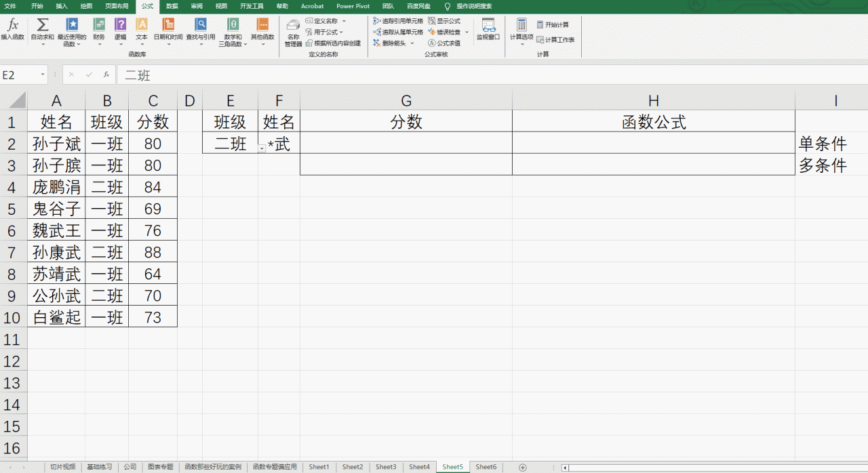Open the data validation dropdown on cell E2
This screenshot has width=868, height=473.
click(x=262, y=148)
